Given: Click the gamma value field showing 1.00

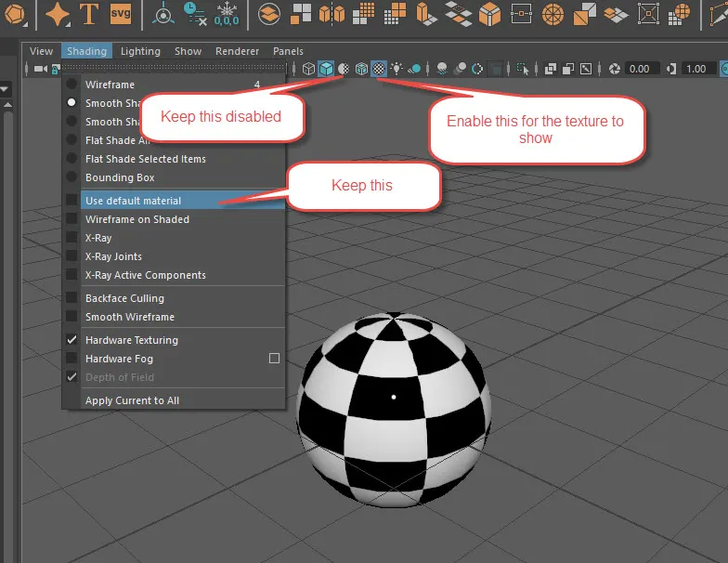Looking at the screenshot, I should (696, 69).
